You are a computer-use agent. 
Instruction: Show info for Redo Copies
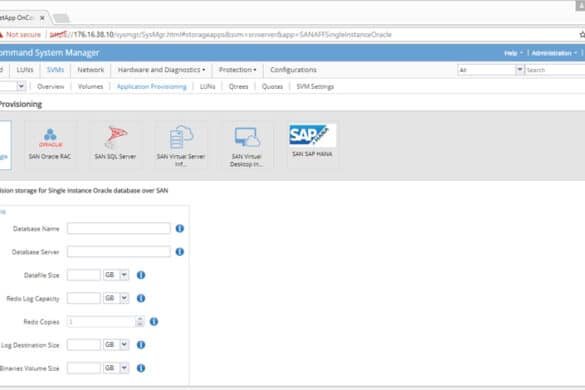tap(154, 321)
